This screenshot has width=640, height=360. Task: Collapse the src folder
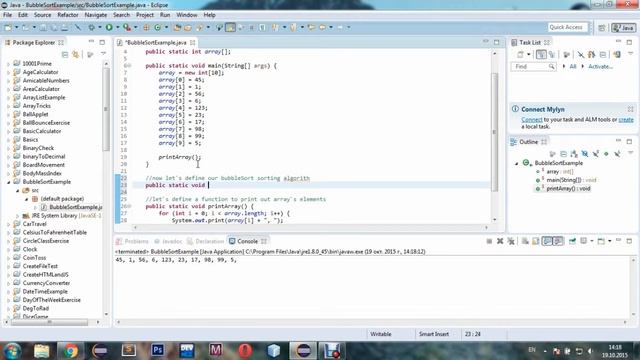tap(18, 191)
